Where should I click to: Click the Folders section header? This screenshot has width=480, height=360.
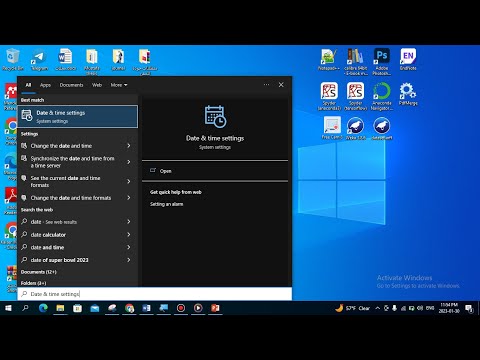coord(33,283)
